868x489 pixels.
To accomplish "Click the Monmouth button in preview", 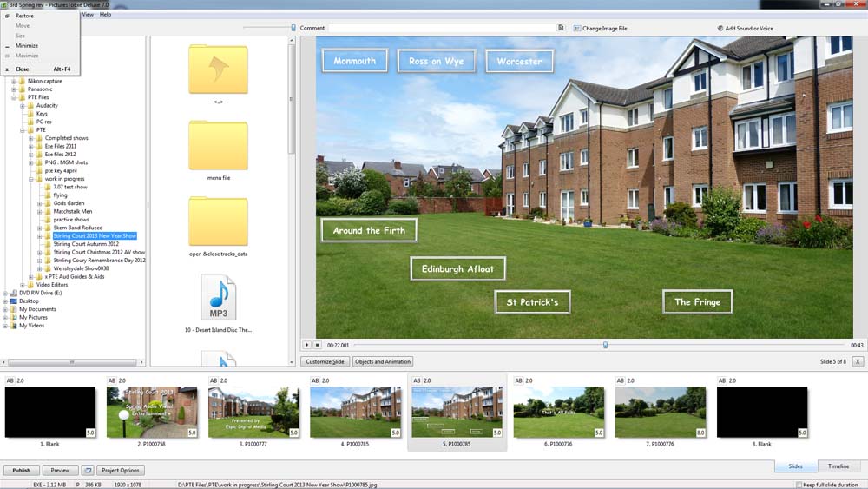I will (x=355, y=61).
